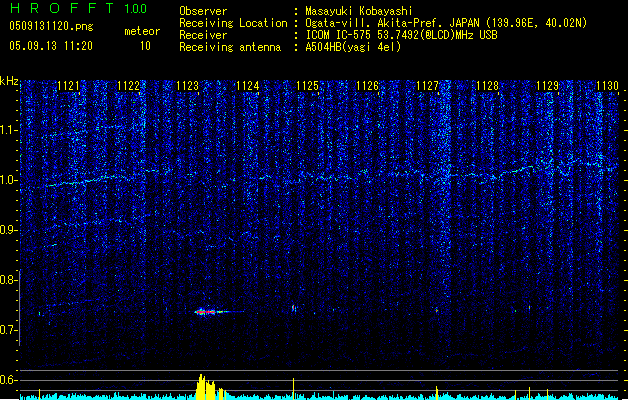Click the 1122 time axis marker
This screenshot has height=400, width=629.
(x=128, y=86)
